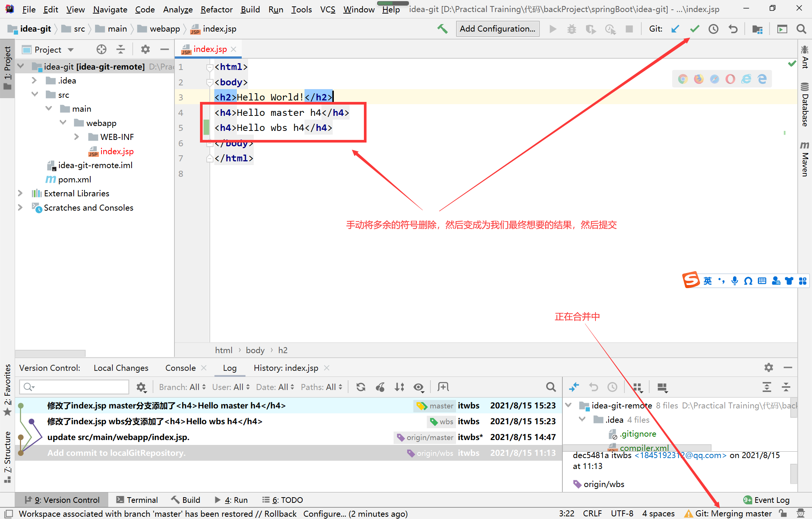Click CRLF line separator in status bar
812x519 pixels.
click(x=592, y=513)
